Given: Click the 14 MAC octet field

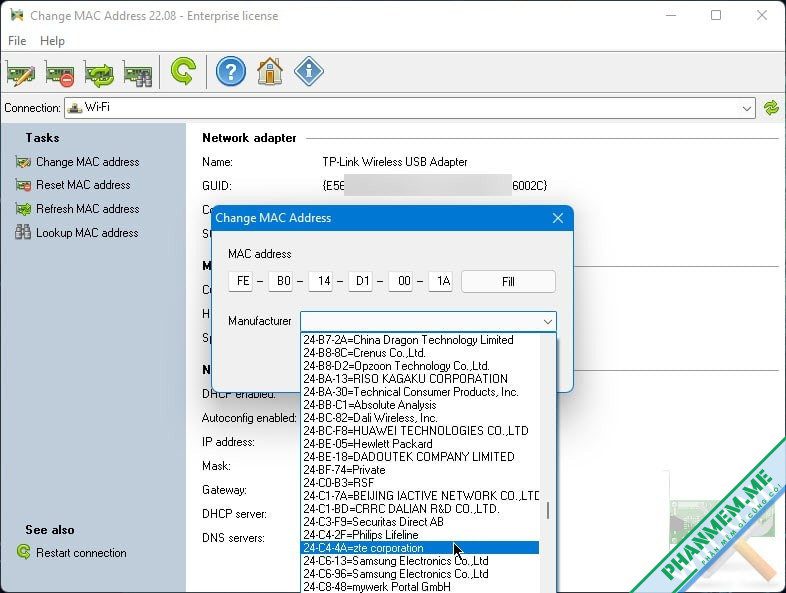Looking at the screenshot, I should (320, 281).
